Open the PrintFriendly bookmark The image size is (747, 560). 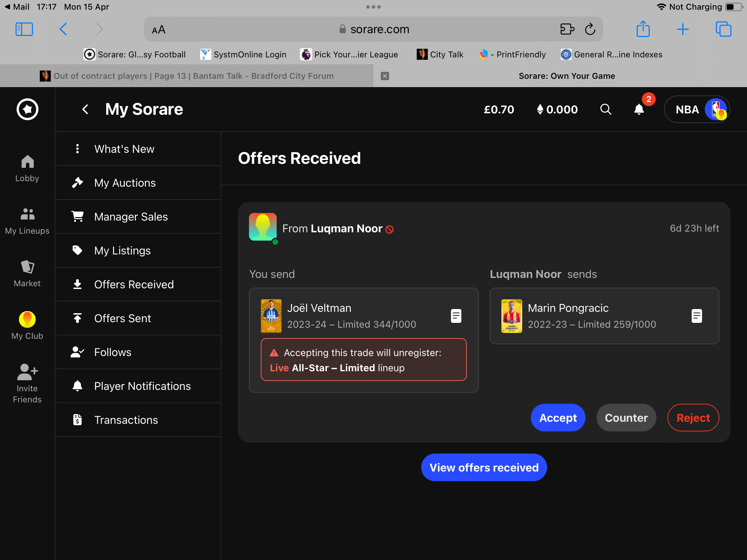point(512,55)
